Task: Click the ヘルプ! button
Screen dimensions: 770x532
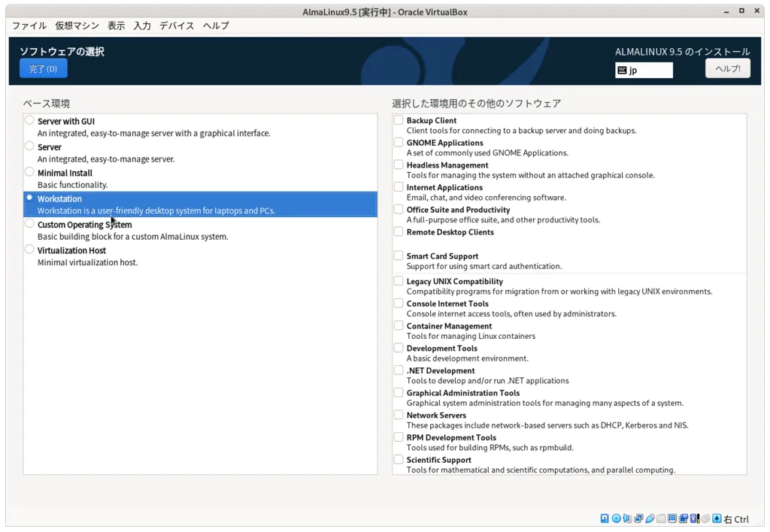Action: point(727,68)
